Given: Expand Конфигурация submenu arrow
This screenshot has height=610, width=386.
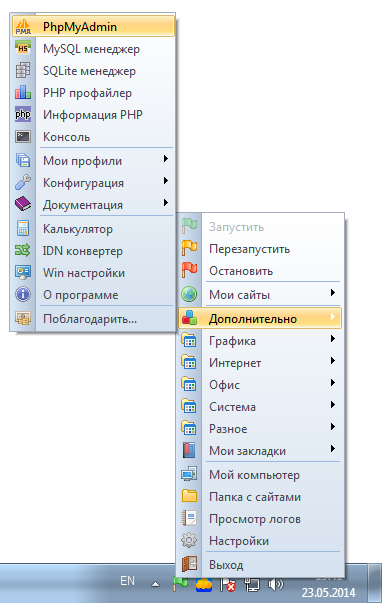Looking at the screenshot, I should [x=166, y=181].
